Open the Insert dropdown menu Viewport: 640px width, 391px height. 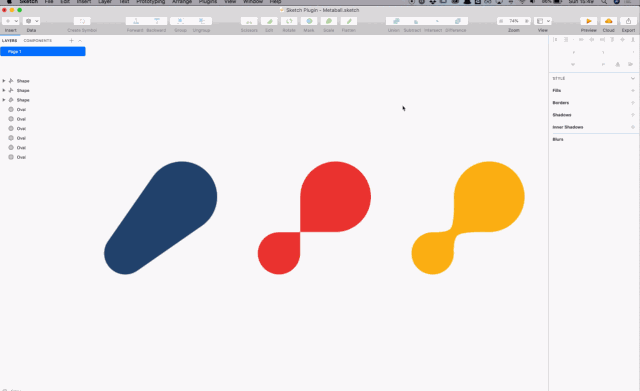coord(11,21)
